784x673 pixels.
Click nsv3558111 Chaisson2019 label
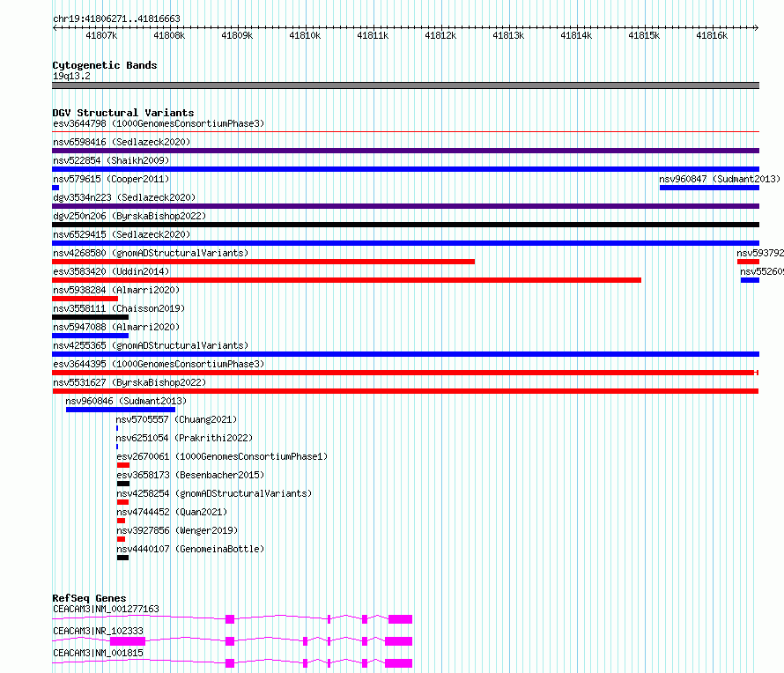click(x=119, y=308)
